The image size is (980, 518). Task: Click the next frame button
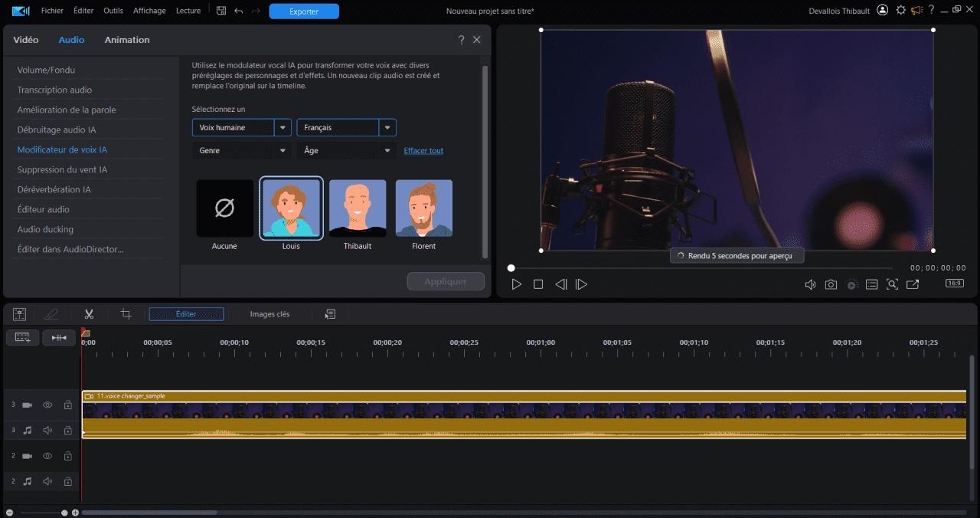(x=581, y=284)
